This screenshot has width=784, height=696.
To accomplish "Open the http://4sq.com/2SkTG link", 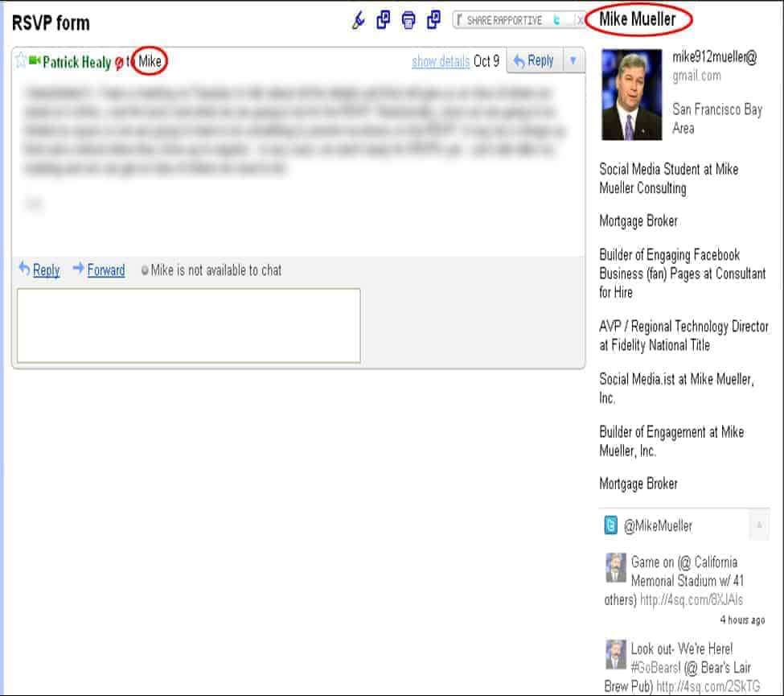I will [x=708, y=686].
